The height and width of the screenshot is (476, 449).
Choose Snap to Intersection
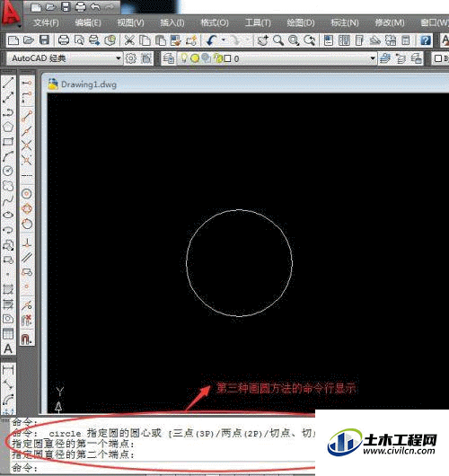click(x=27, y=145)
